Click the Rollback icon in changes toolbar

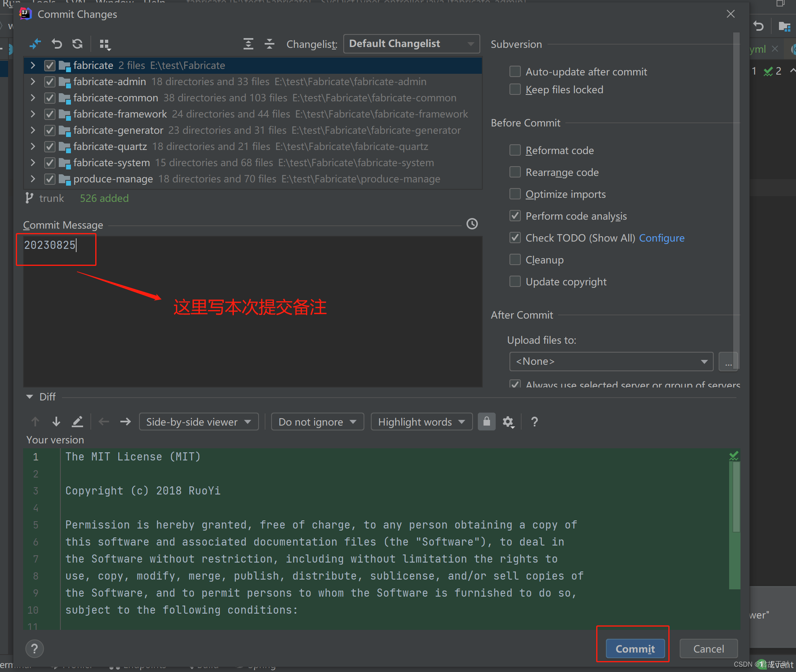[57, 44]
